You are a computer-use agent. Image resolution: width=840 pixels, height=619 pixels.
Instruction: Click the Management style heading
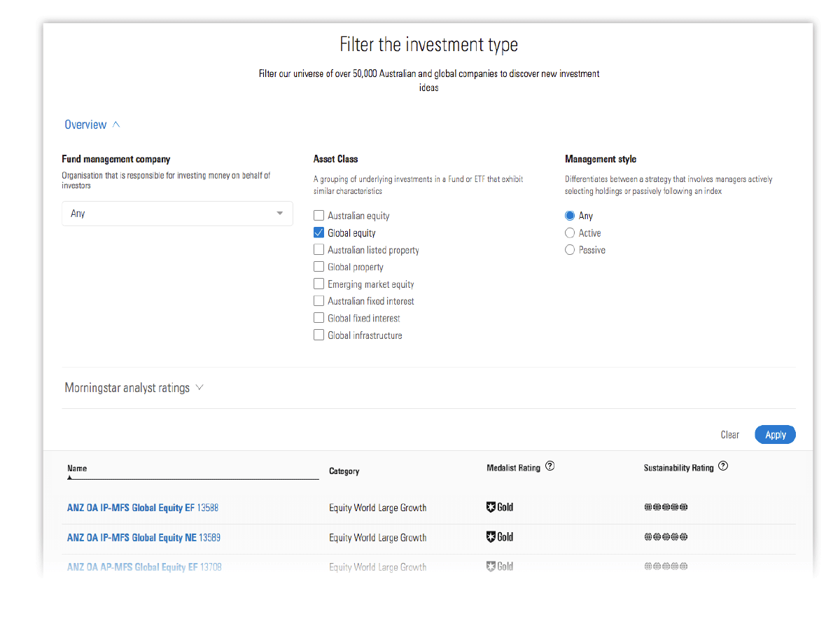[x=601, y=159]
